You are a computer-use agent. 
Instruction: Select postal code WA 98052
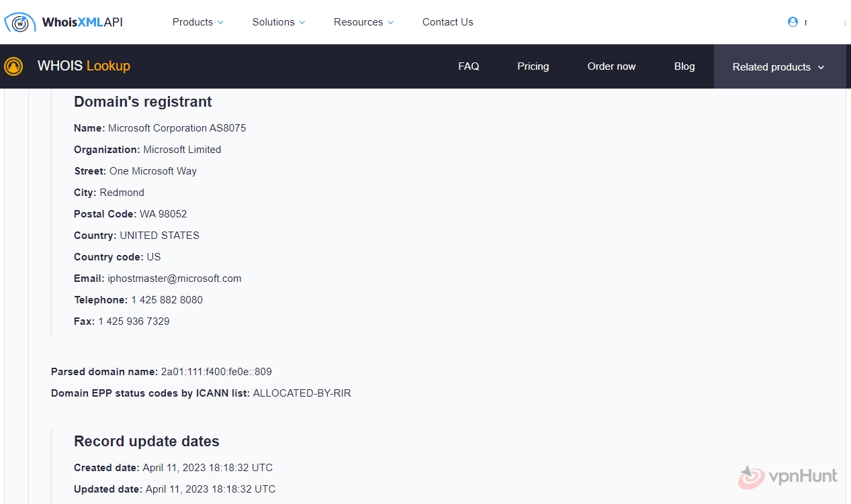[x=163, y=214]
